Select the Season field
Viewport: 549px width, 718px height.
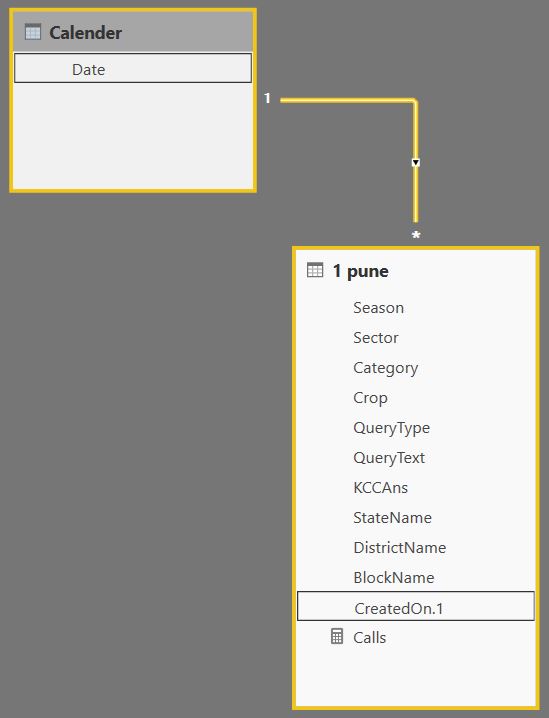tap(378, 308)
